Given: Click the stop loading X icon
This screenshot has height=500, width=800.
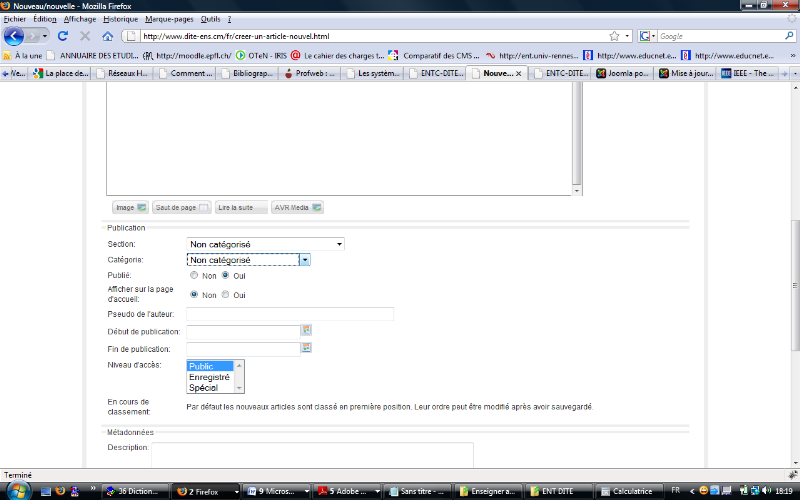Looking at the screenshot, I should point(85,36).
